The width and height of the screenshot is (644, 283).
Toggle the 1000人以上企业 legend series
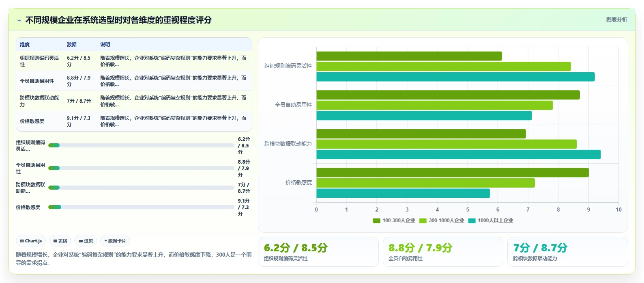(x=491, y=220)
